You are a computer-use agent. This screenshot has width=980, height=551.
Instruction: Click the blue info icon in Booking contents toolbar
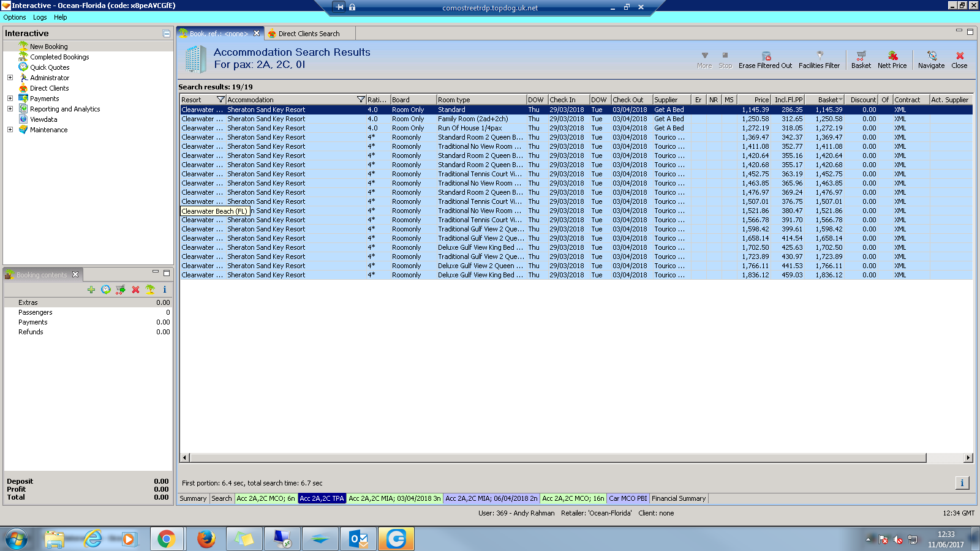[165, 290]
